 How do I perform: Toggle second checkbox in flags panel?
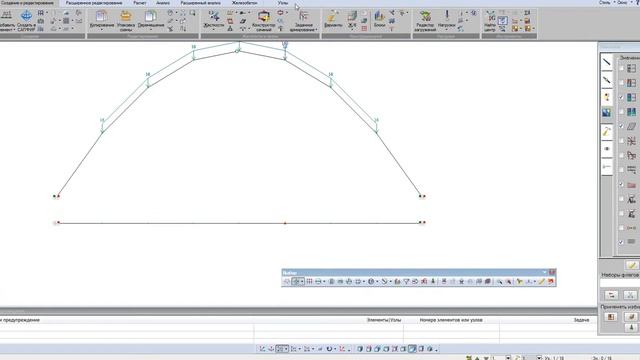[621, 83]
